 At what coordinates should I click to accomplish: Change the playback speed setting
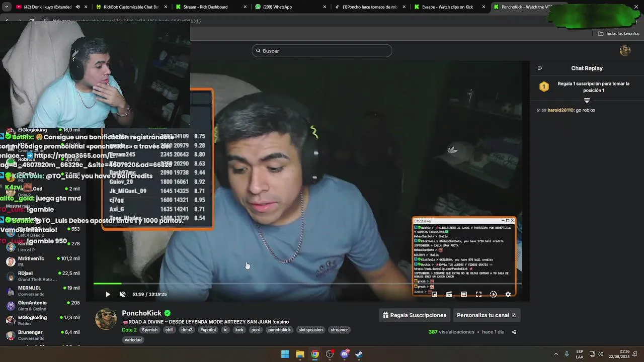click(494, 295)
